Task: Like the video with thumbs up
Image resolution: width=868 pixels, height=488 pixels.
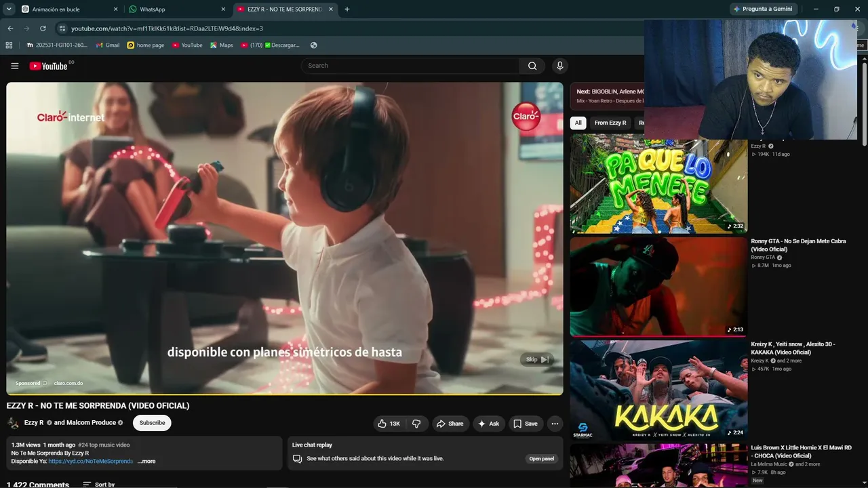Action: (x=389, y=424)
